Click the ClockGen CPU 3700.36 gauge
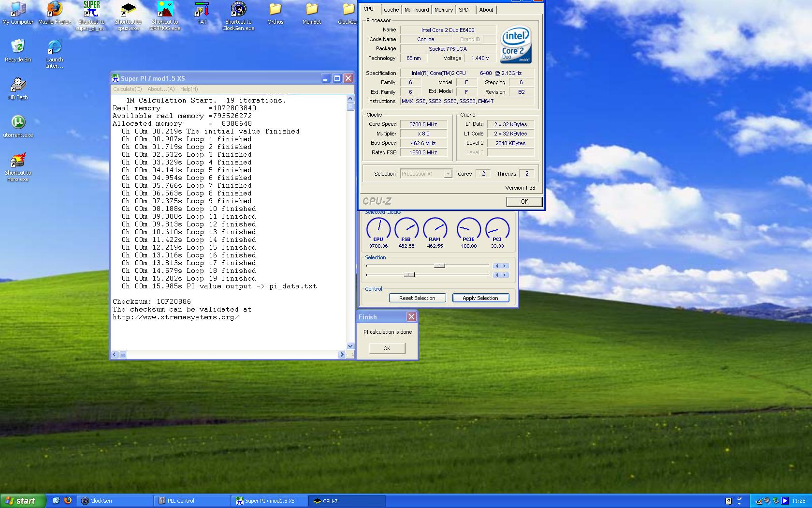Screen dimensions: 812x508 (378, 233)
